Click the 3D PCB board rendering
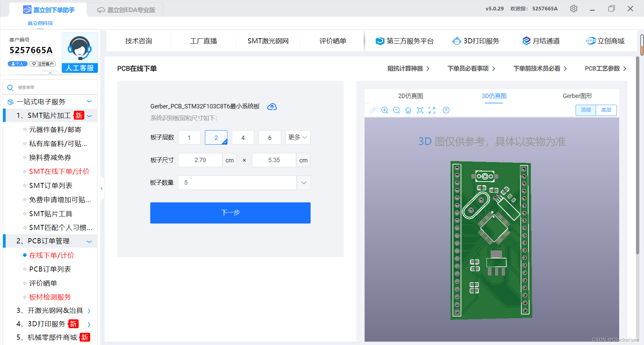 (491, 240)
